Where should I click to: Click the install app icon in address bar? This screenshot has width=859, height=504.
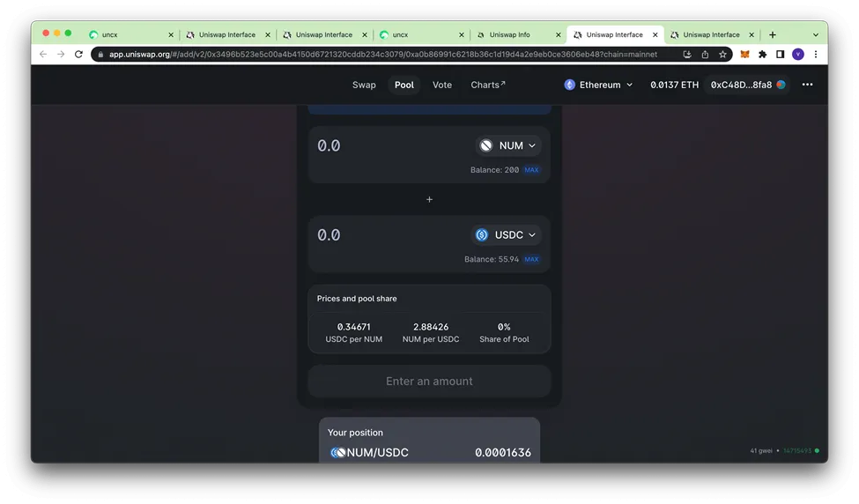pos(687,55)
